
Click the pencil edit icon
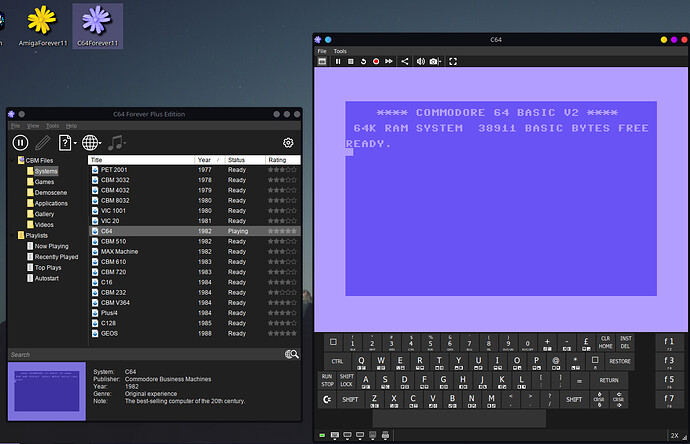[43, 143]
